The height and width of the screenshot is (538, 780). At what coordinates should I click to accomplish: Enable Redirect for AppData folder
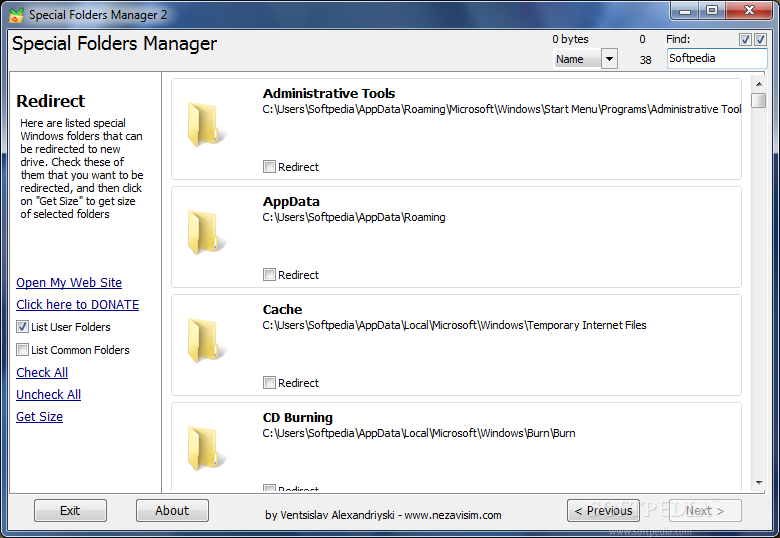click(269, 274)
